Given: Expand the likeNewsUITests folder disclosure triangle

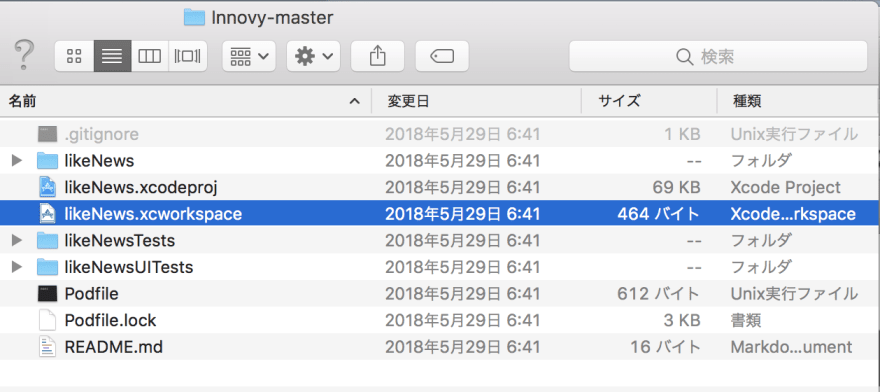Looking at the screenshot, I should (x=17, y=267).
